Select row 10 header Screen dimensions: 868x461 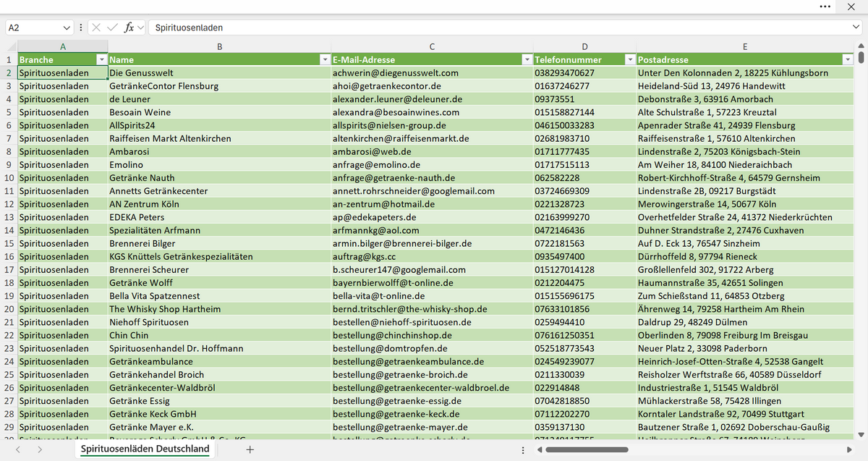click(9, 177)
